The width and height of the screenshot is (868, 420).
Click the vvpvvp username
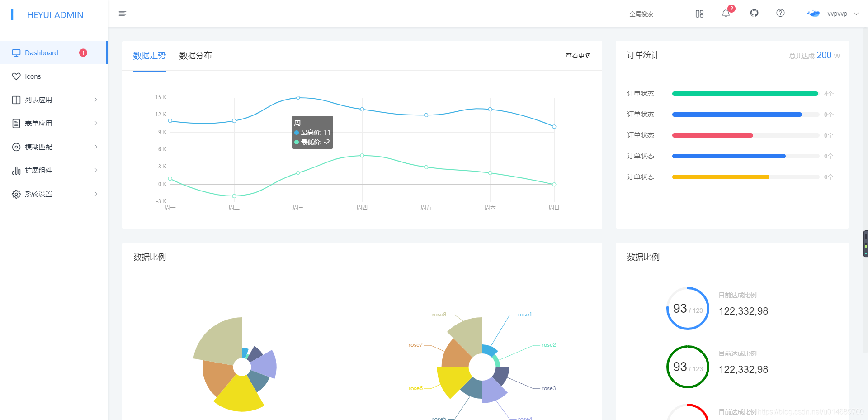pos(837,14)
